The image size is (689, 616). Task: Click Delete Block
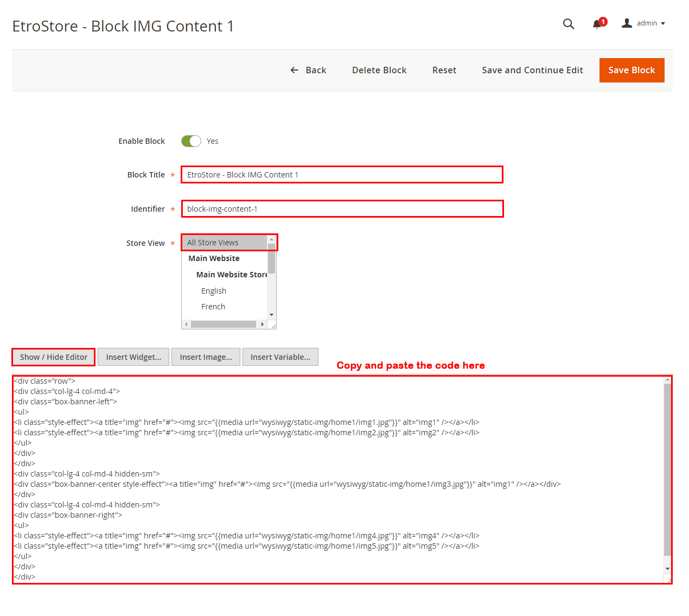click(379, 70)
